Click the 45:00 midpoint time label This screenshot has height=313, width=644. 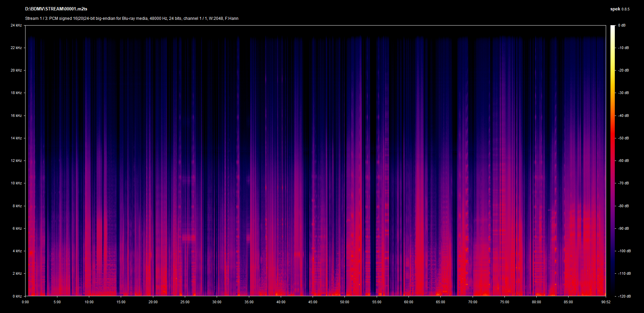coord(312,302)
